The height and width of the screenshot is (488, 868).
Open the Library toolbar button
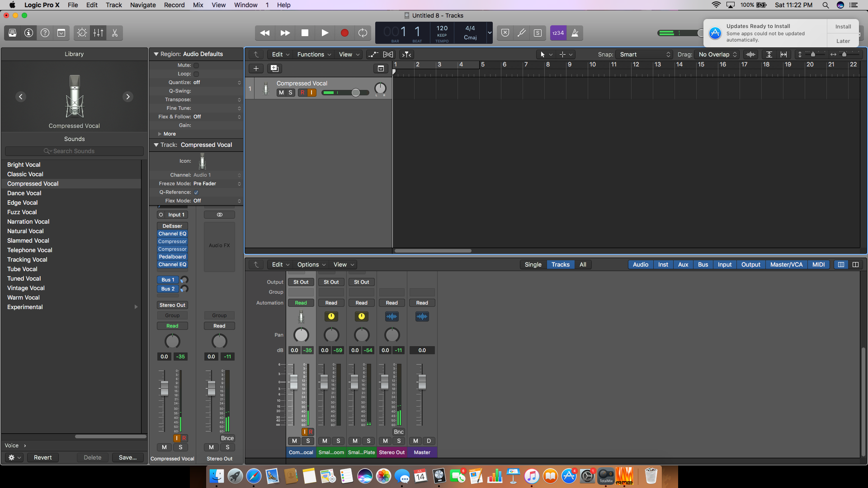pyautogui.click(x=12, y=33)
